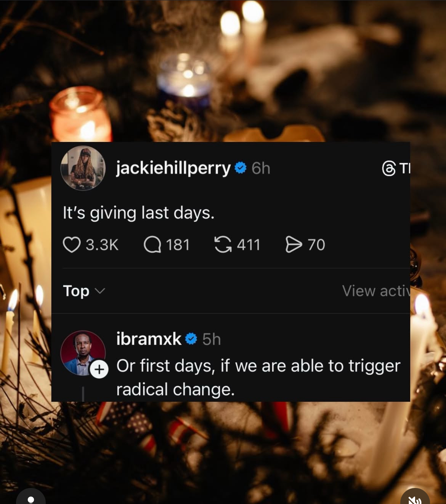Image resolution: width=446 pixels, height=504 pixels.
Task: Open replies via the comment bubble icon
Action: point(152,245)
